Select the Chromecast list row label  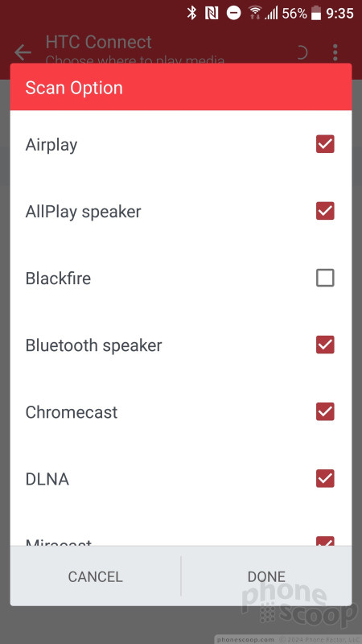[x=72, y=412]
